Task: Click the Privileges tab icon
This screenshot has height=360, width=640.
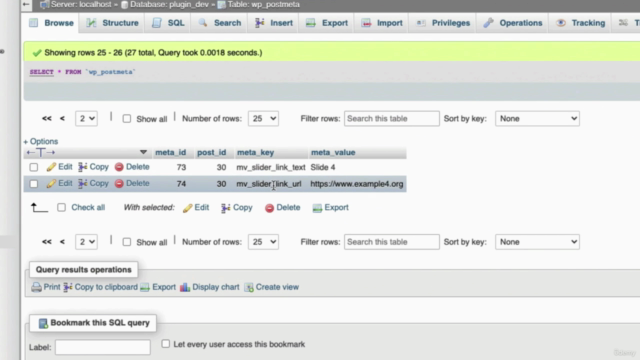Action: (x=421, y=23)
